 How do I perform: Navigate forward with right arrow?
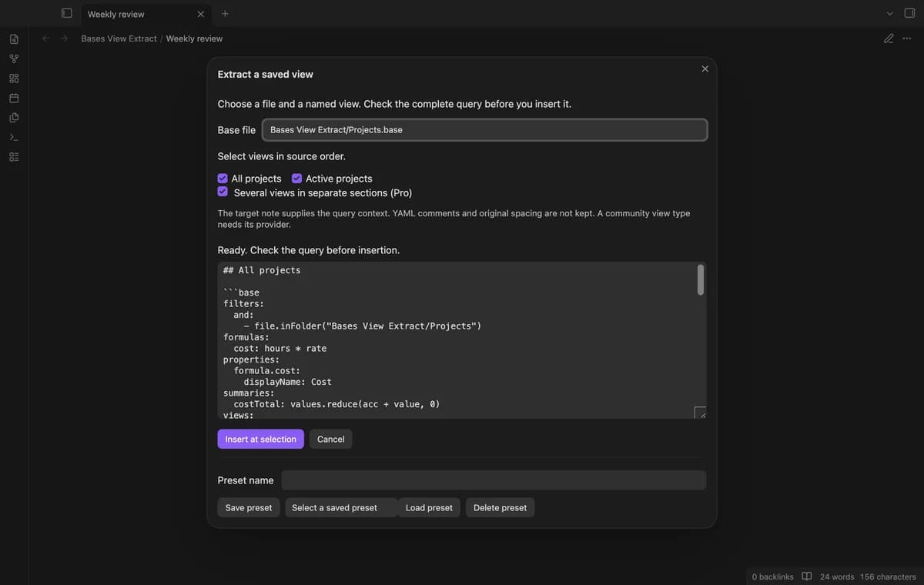pos(64,38)
